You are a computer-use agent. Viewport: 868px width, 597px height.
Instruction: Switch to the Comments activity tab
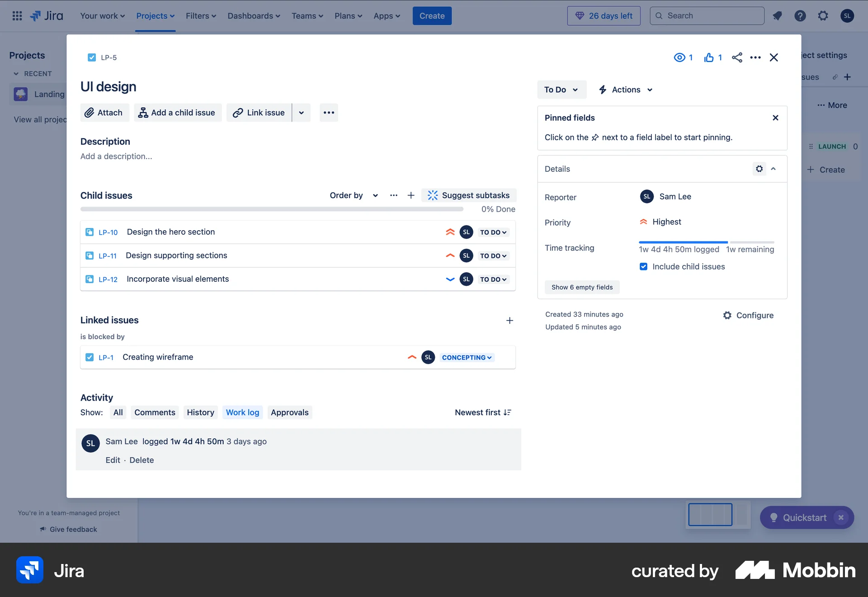pos(154,412)
